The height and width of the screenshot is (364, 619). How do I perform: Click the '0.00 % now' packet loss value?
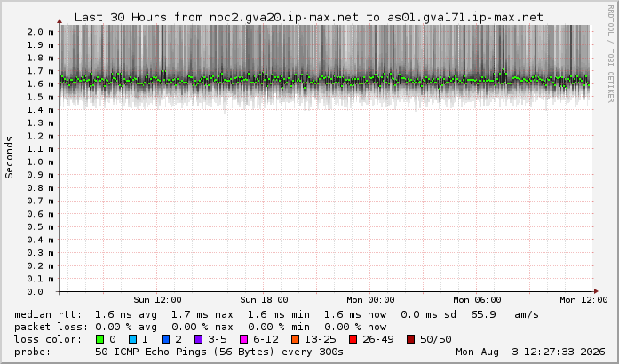point(355,328)
